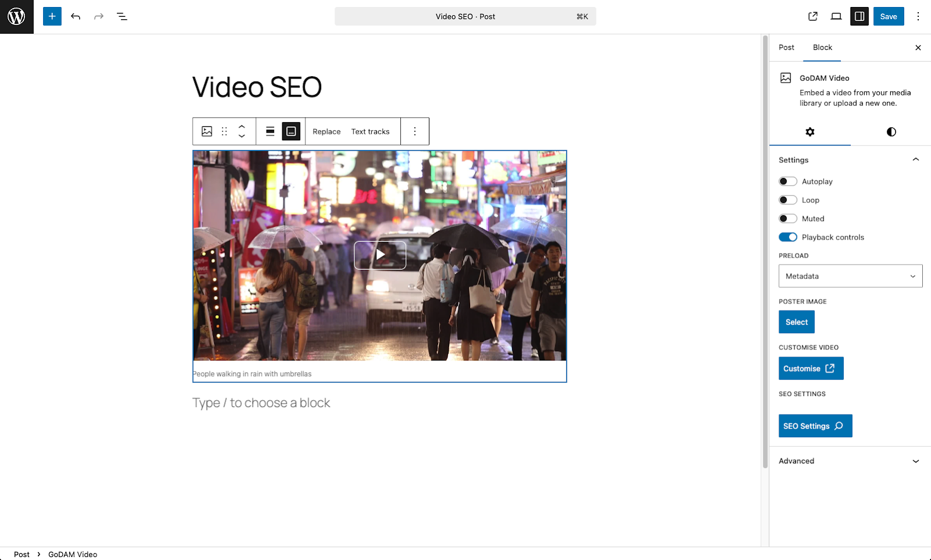Select a poster image
931x560 pixels.
point(796,322)
